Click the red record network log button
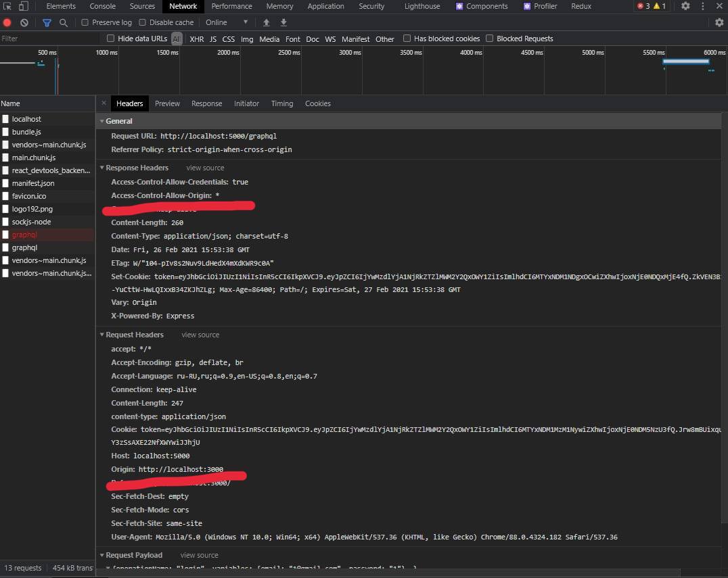Viewport: 728px width, 578px height. [7, 22]
